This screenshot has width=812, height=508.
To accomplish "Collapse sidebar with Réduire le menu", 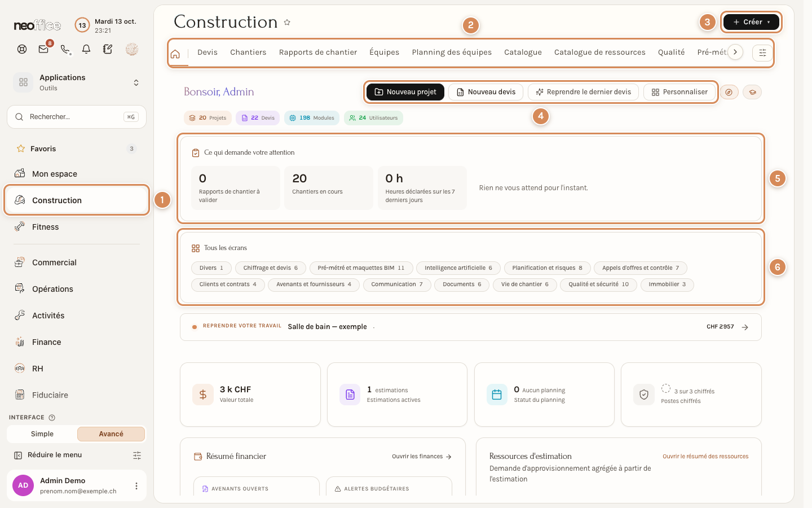I will click(48, 455).
